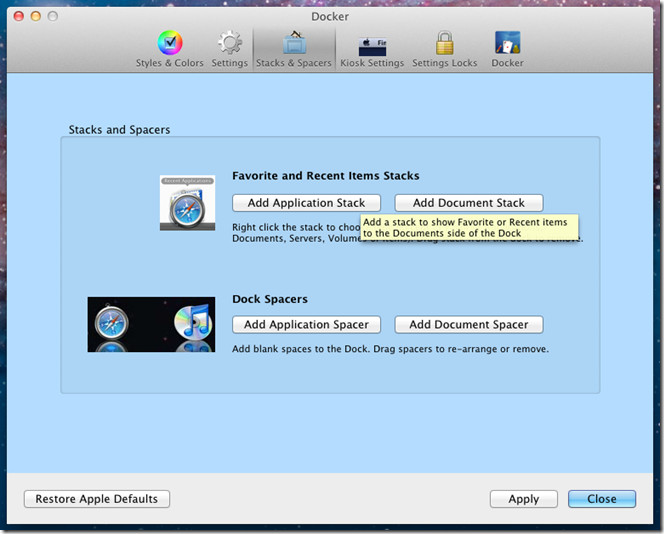This screenshot has height=534, width=664.
Task: Click the "Dock Spacers" heading
Action: click(x=270, y=299)
